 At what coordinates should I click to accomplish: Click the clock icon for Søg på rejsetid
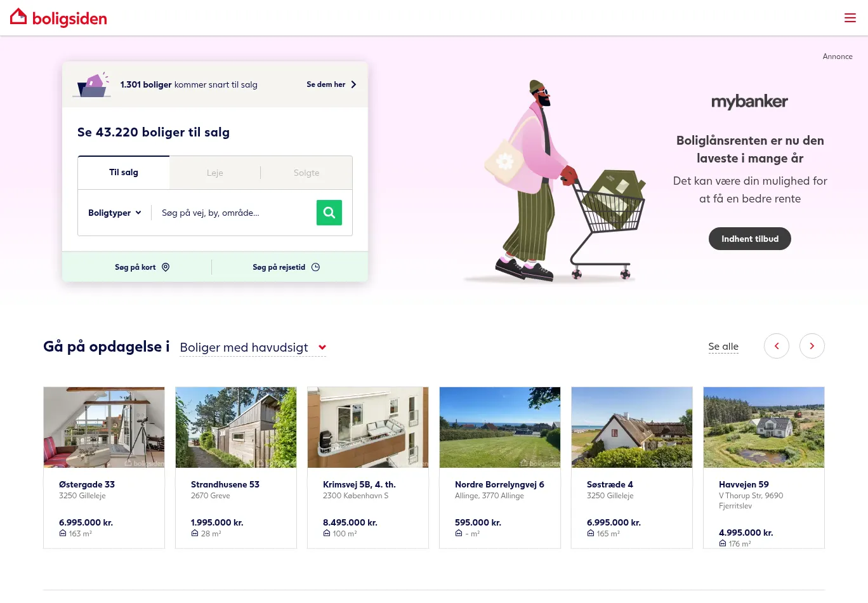pos(316,267)
